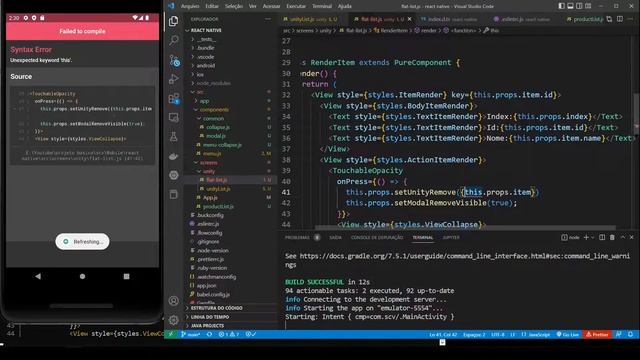This screenshot has height=360, width=640.
Task: Click the Prettier status bar item
Action: pos(597,334)
